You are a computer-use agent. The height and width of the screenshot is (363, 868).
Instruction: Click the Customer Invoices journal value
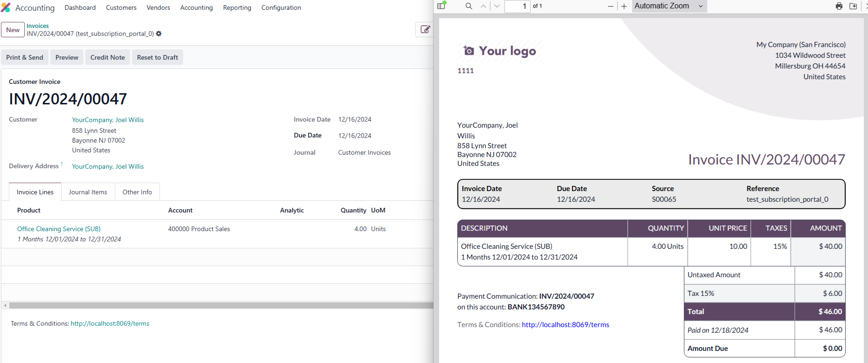pos(365,152)
